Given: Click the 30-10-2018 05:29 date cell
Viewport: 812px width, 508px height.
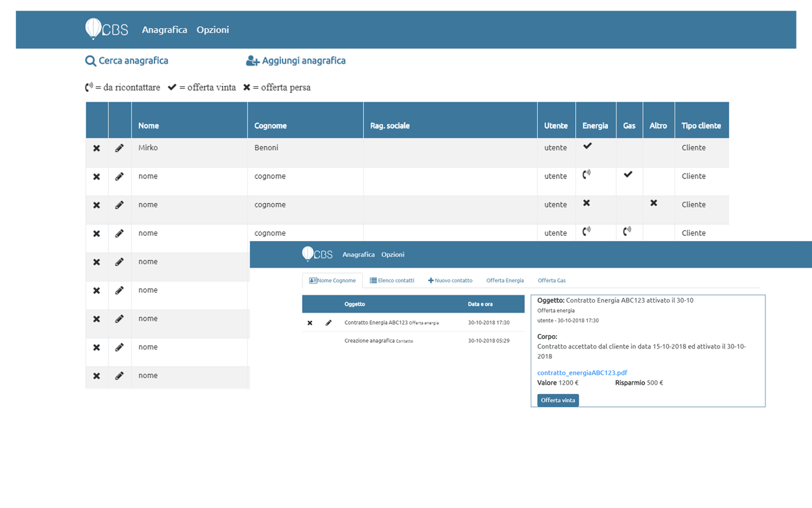Looking at the screenshot, I should tap(488, 341).
